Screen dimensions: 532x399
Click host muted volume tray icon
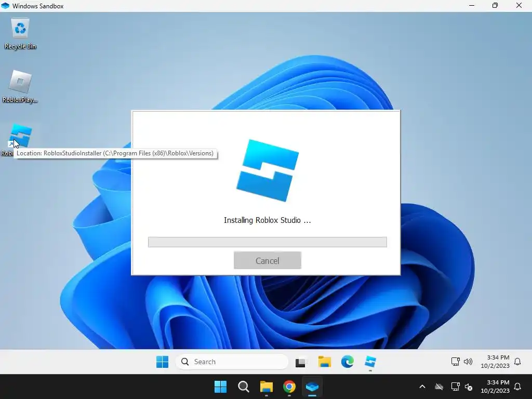(x=469, y=387)
